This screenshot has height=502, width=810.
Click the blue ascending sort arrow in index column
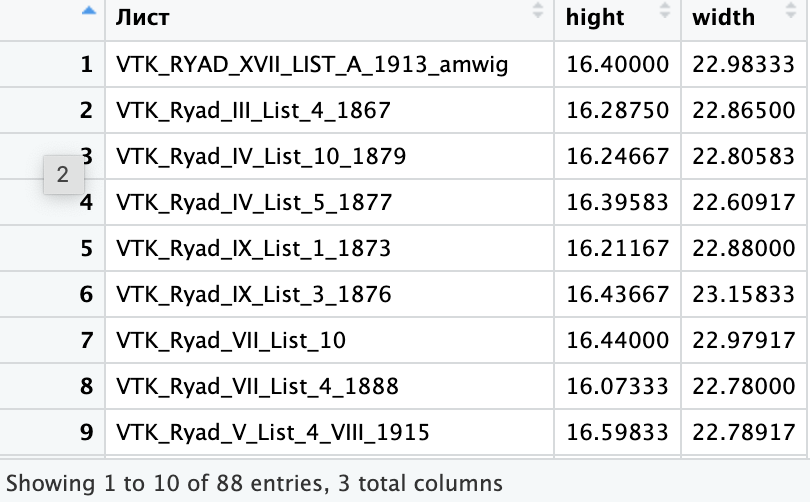89,12
